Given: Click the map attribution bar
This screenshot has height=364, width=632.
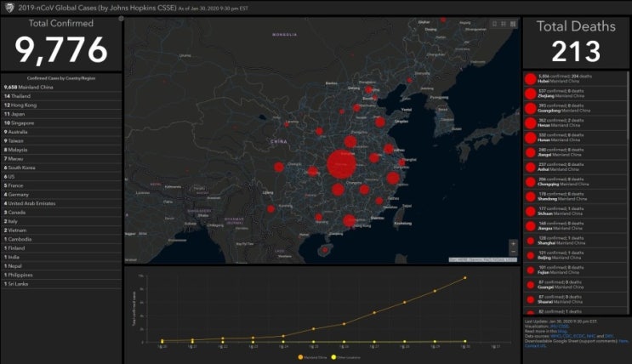Looking at the screenshot, I should point(483,260).
